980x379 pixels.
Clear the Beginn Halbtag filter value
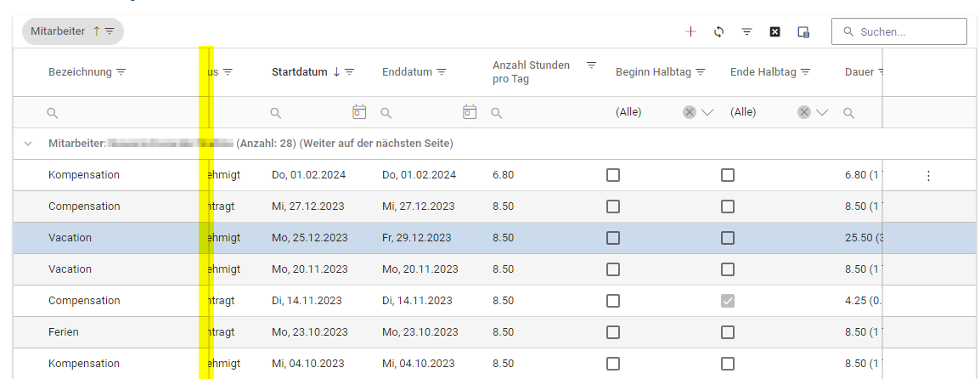point(690,112)
